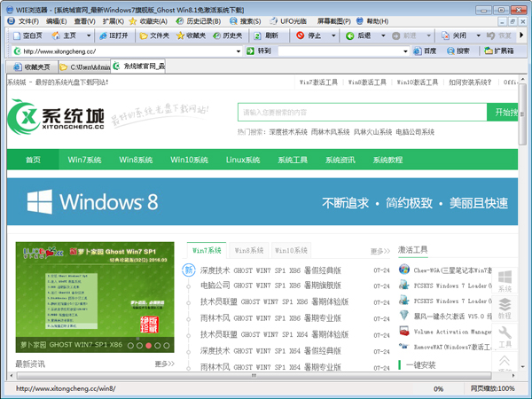Select the Win10系统 list tab
Image resolution: width=532 pixels, height=399 pixels.
pos(291,250)
